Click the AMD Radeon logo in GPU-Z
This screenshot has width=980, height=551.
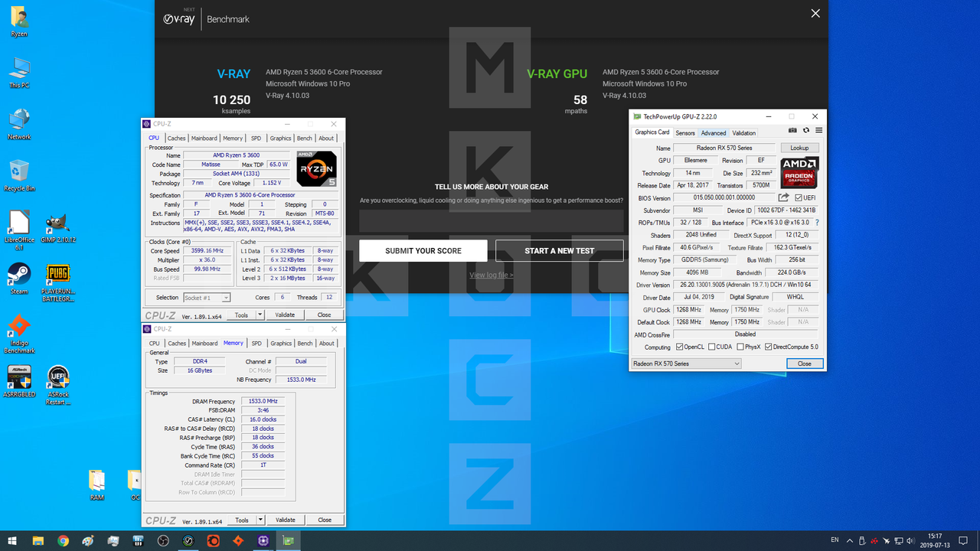click(x=800, y=173)
